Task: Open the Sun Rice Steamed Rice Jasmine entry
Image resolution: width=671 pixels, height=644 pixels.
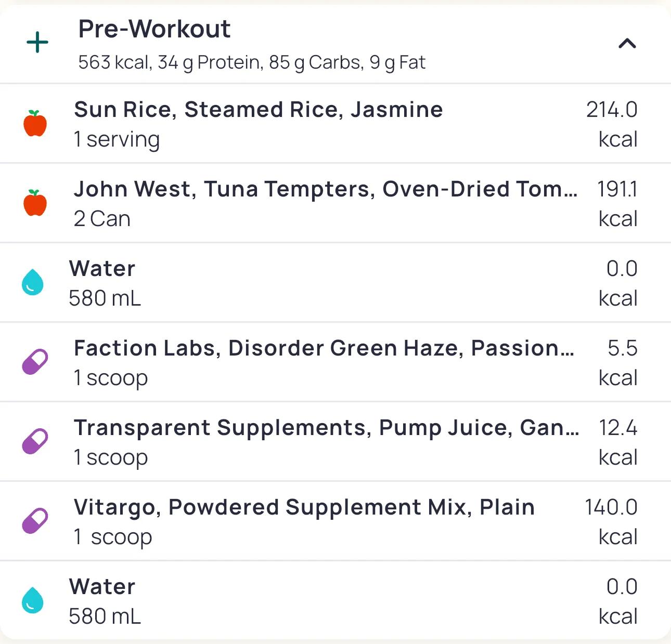Action: (x=258, y=110)
